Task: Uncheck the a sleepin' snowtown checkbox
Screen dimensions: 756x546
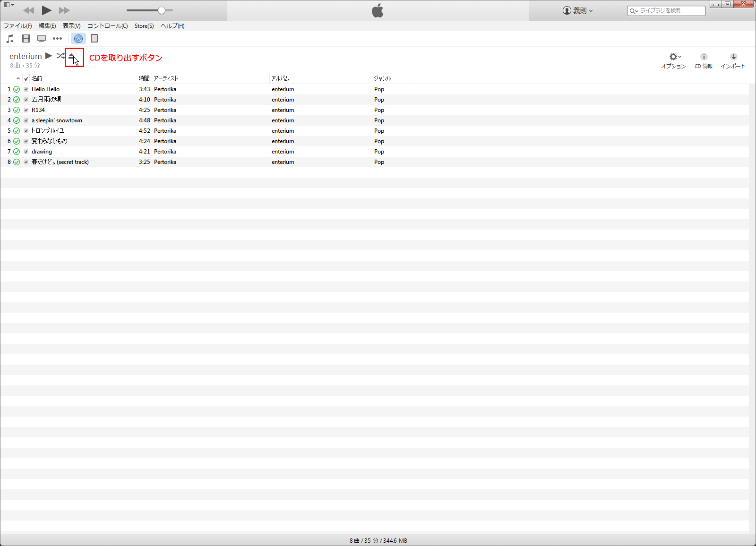Action: pos(26,120)
